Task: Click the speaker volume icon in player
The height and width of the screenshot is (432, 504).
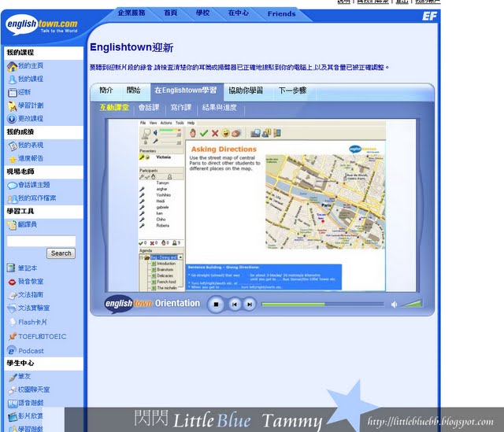Action: (x=394, y=305)
